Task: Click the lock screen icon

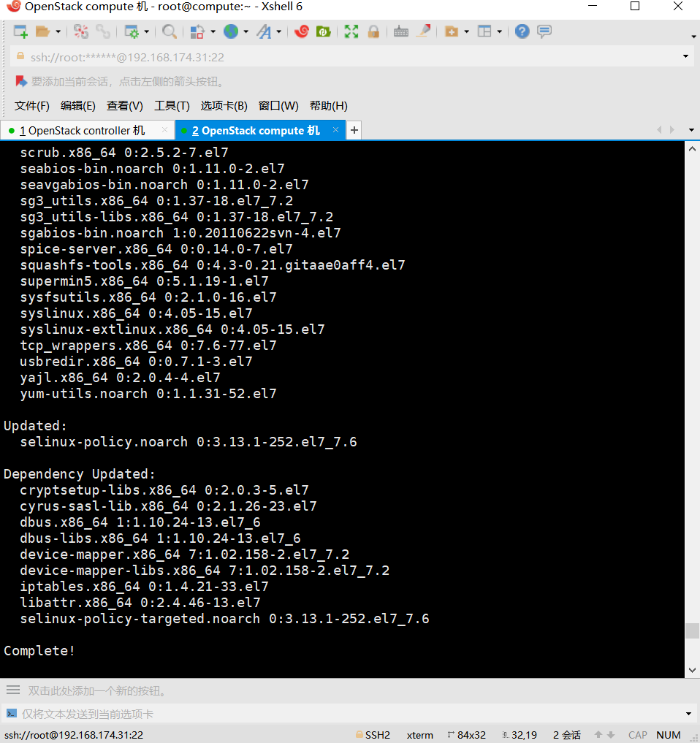Action: (x=372, y=31)
